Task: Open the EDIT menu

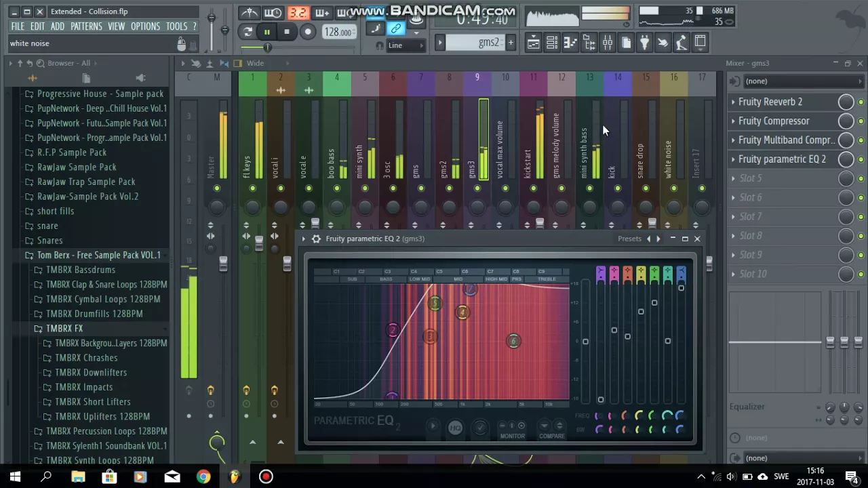Action: click(37, 26)
